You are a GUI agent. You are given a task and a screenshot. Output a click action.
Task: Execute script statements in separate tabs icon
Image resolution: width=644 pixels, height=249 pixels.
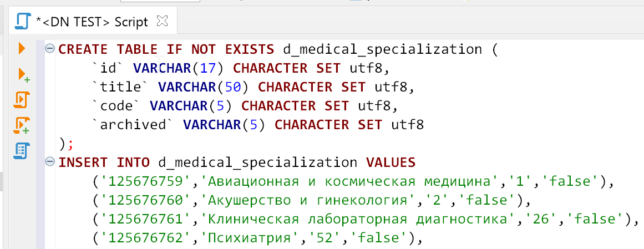[22, 125]
